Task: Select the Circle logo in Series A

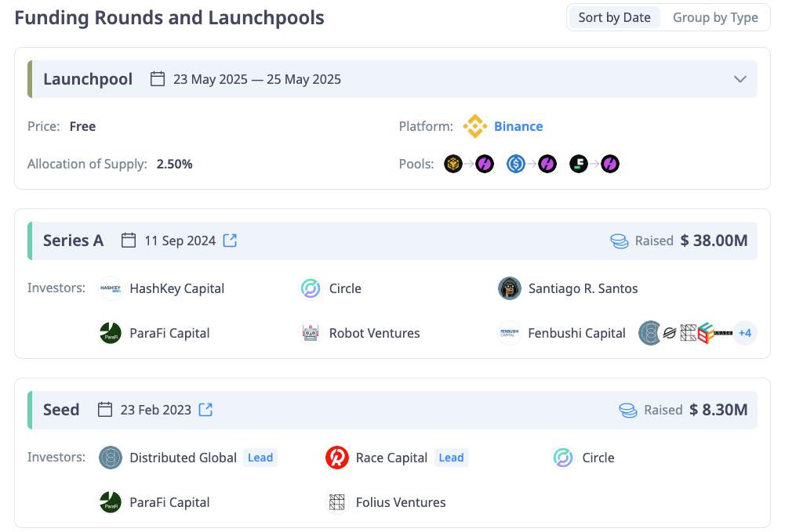Action: (x=311, y=288)
